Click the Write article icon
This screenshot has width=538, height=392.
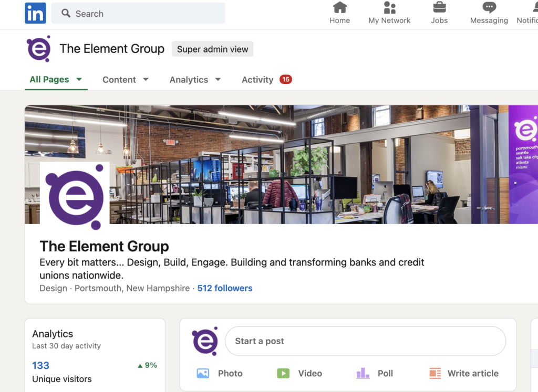coord(436,373)
